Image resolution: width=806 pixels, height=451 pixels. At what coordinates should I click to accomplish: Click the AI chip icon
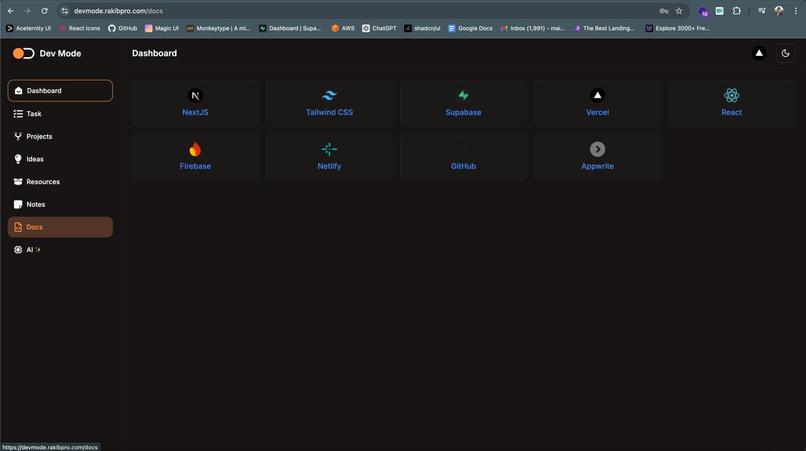(18, 249)
